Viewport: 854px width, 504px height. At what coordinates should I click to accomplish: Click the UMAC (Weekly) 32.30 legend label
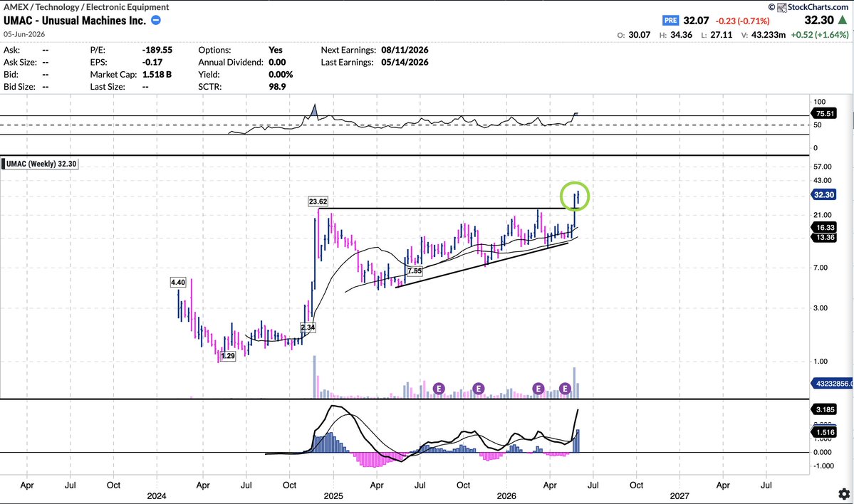pos(41,163)
